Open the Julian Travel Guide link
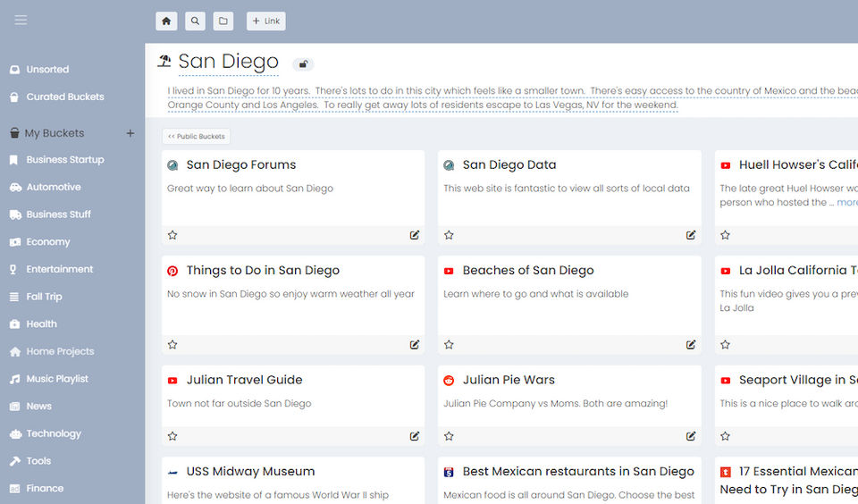Image resolution: width=858 pixels, height=504 pixels. click(x=244, y=380)
